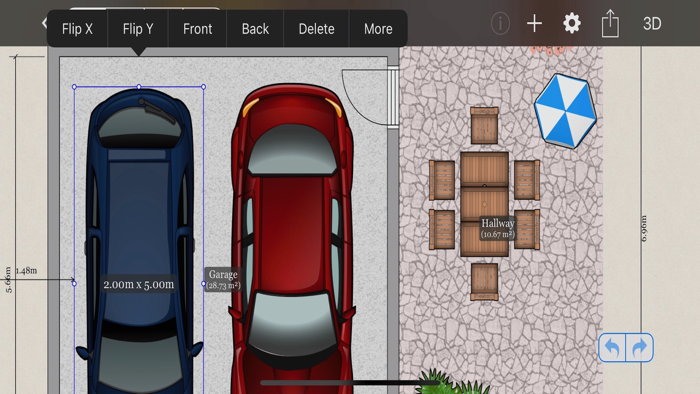Select chair below the patio table
700x394 pixels.
tap(484, 282)
